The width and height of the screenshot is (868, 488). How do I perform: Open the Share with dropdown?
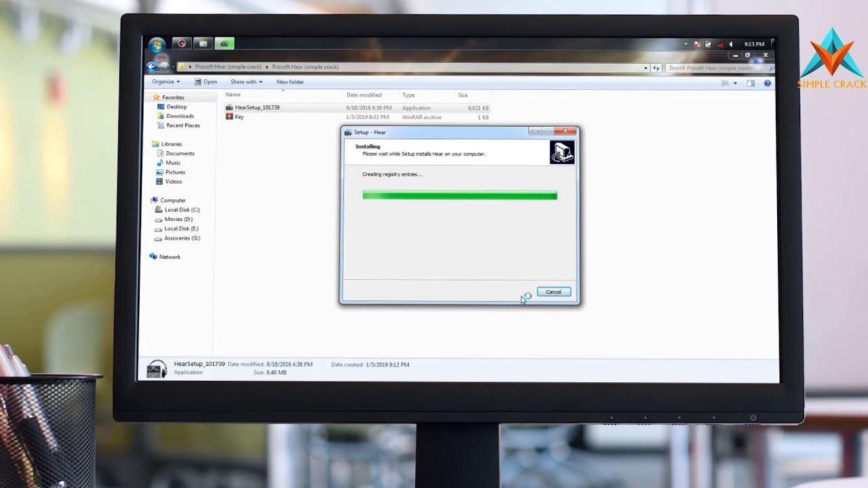click(x=246, y=82)
